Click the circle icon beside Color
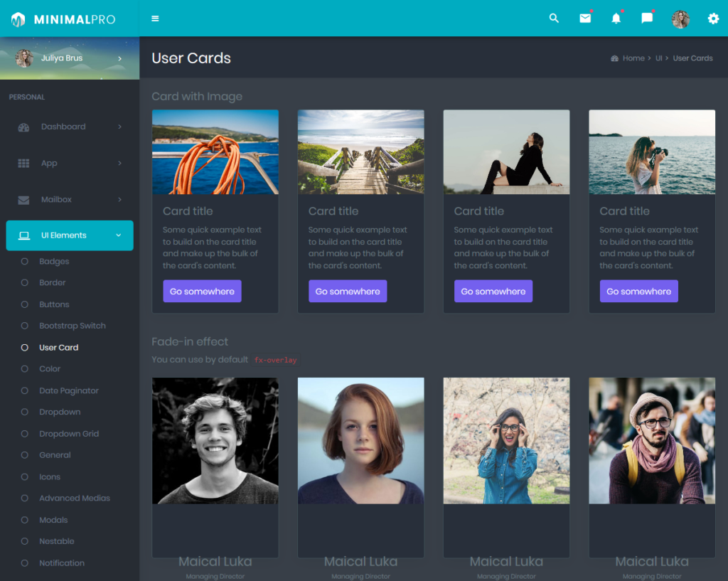This screenshot has width=728, height=581. pos(25,369)
